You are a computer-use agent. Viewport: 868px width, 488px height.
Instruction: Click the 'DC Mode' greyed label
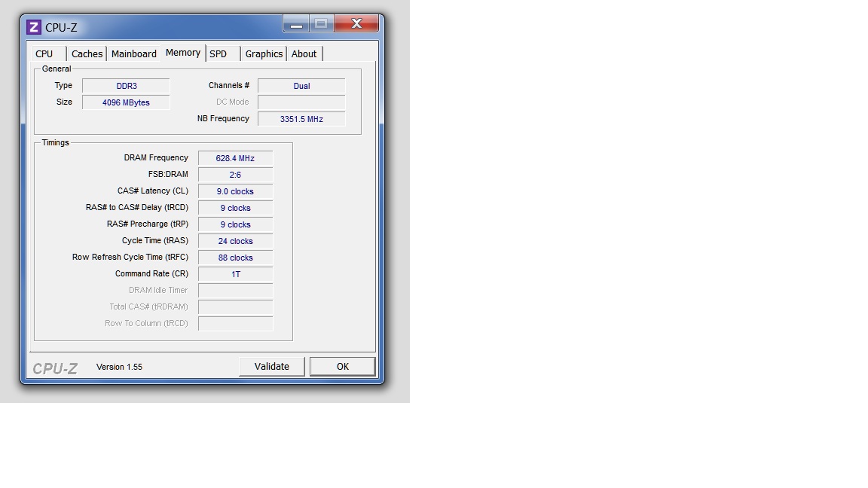(x=233, y=102)
